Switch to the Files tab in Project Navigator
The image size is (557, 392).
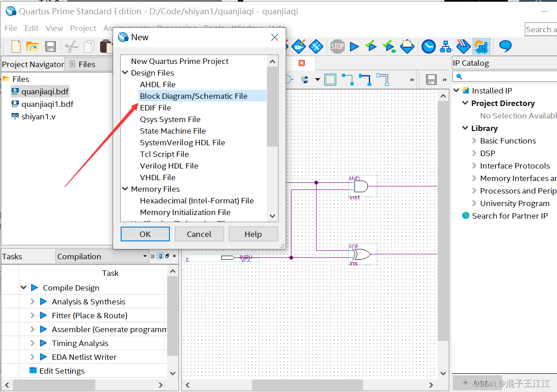pos(89,64)
